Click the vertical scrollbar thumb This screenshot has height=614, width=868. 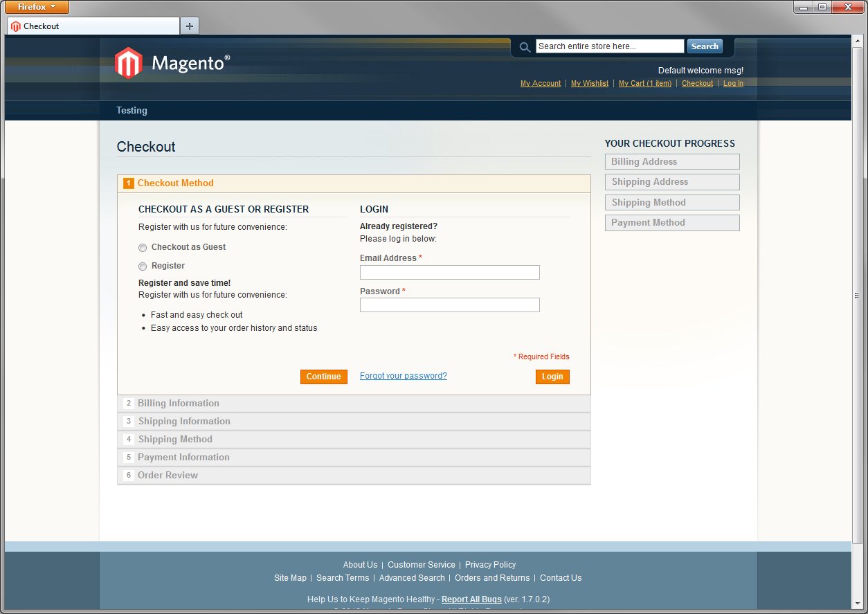[858, 296]
